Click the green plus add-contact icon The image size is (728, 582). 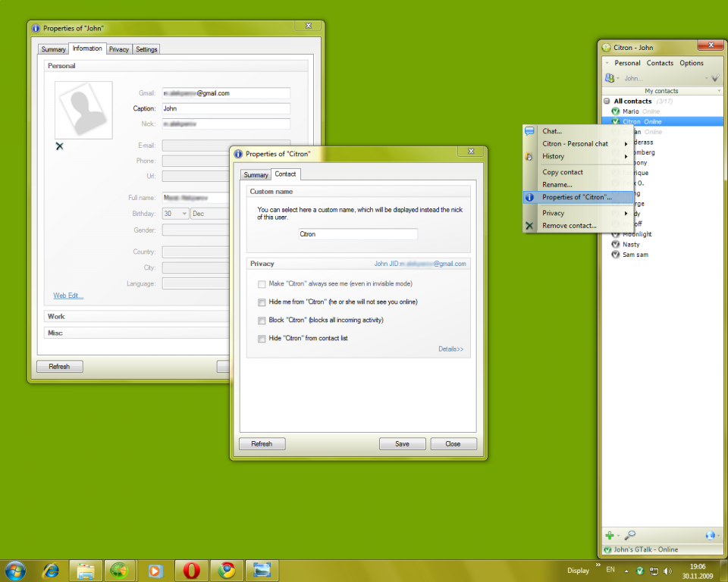click(x=610, y=535)
